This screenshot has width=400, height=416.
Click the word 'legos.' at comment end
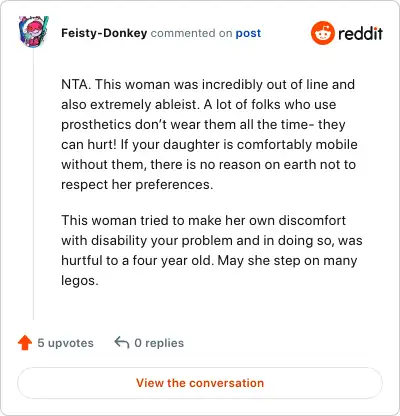tap(80, 281)
